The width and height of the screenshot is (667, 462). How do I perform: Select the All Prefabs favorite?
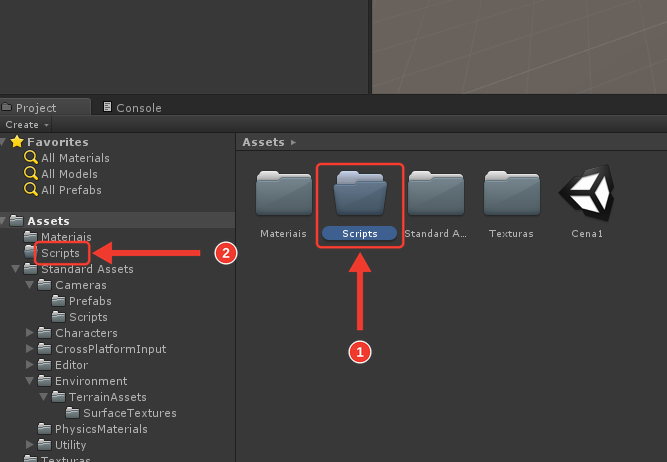pos(71,190)
